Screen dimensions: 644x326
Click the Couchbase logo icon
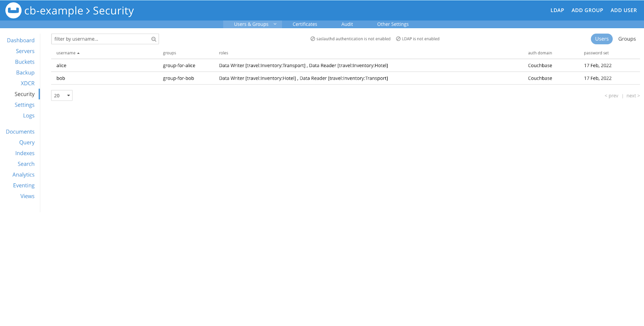click(x=13, y=10)
